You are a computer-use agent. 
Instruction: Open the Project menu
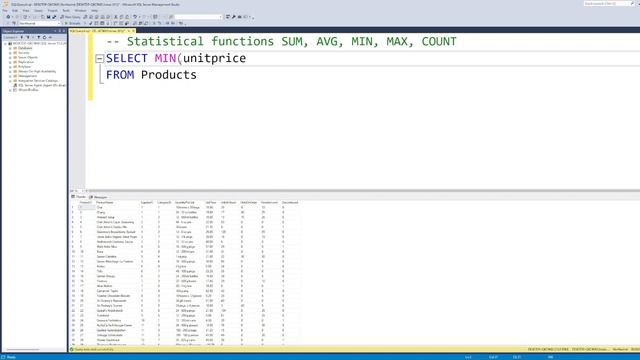pyautogui.click(x=53, y=11)
